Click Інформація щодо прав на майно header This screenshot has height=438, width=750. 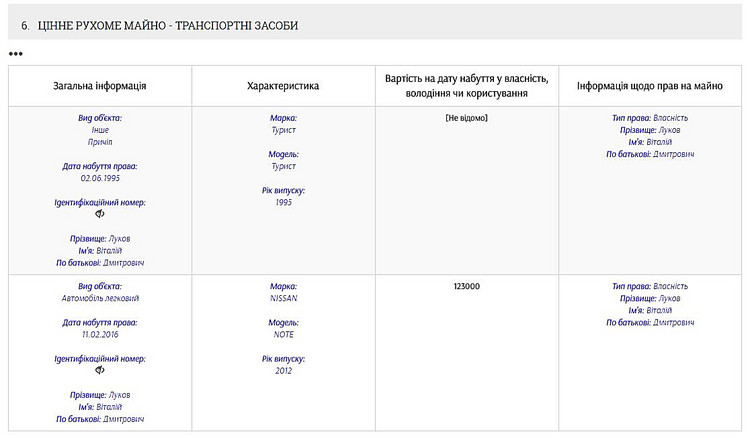coord(650,86)
